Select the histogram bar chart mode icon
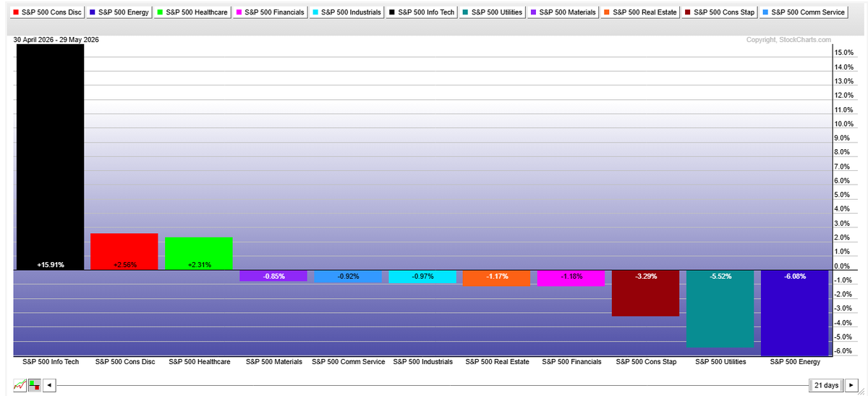Screen dimensions: 868x396 34,385
